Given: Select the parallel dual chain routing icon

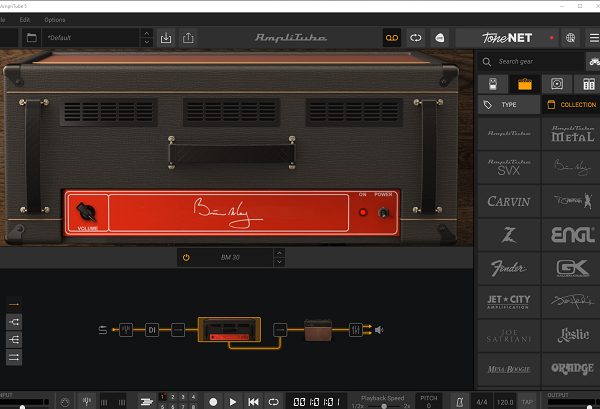Looking at the screenshot, I should click(14, 357).
